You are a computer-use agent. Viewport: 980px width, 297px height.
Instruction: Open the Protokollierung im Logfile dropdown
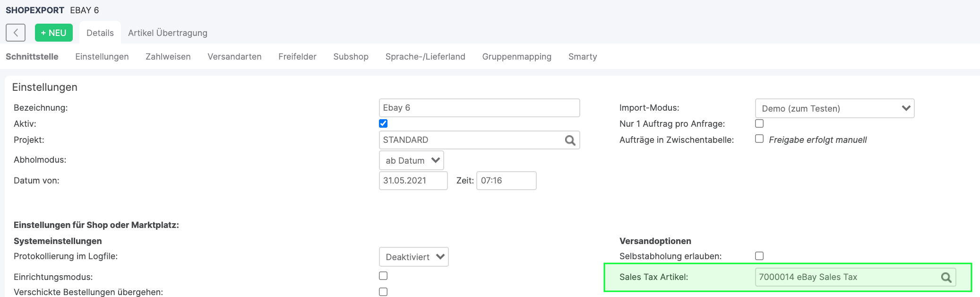point(413,257)
